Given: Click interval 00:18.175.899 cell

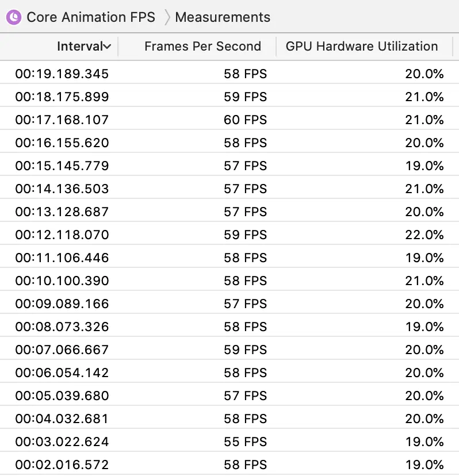Looking at the screenshot, I should (x=62, y=97).
